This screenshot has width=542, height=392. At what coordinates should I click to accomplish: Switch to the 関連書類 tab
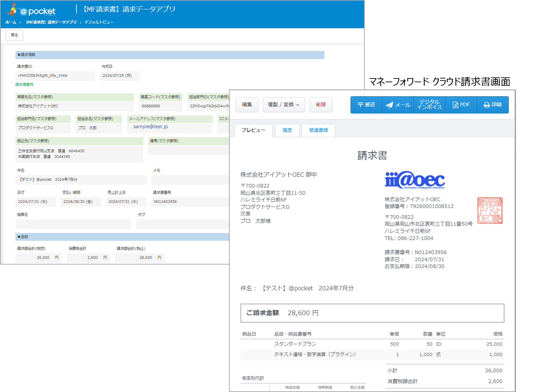click(x=318, y=130)
